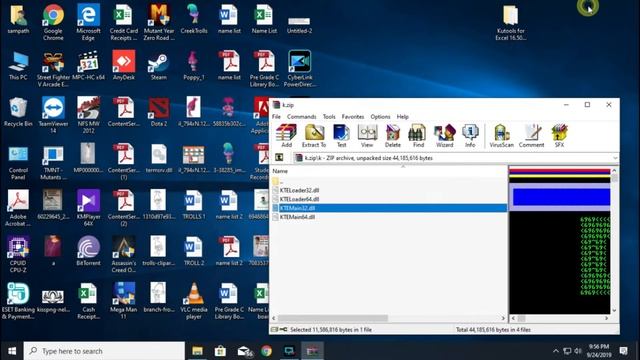
Task: Click the Extract To toolbar icon
Action: (x=313, y=136)
